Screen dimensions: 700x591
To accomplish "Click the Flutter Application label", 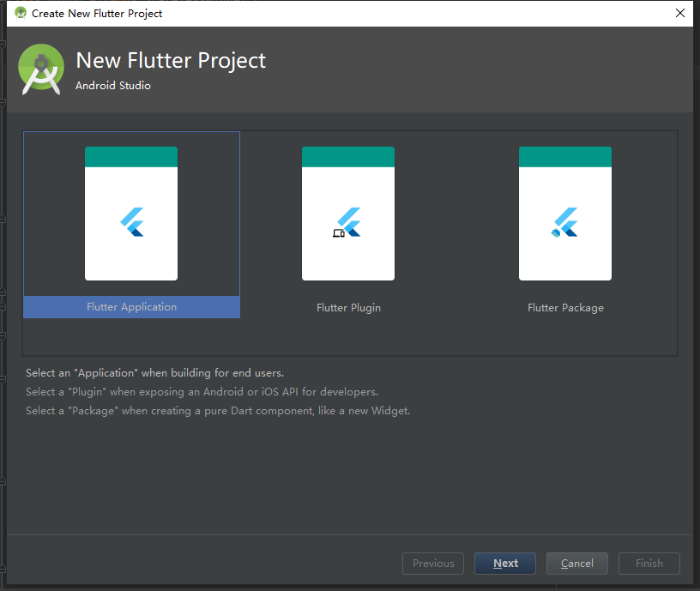I will coord(132,307).
